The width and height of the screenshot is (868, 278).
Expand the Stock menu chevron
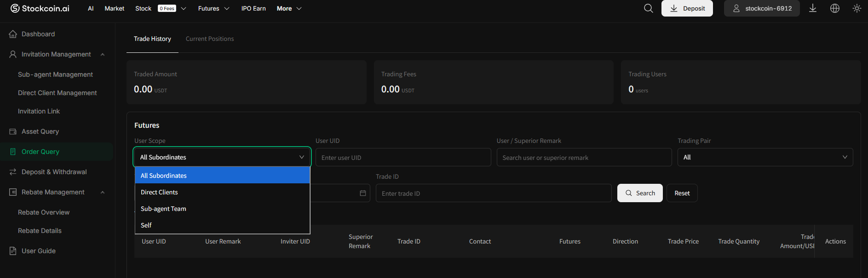[184, 8]
